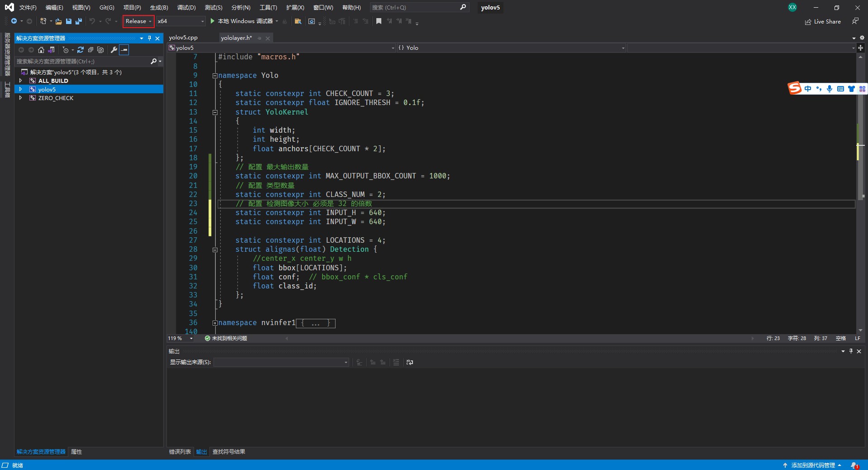Toggle bookmark icon in the toolbar
This screenshot has height=470, width=868.
coord(379,21)
